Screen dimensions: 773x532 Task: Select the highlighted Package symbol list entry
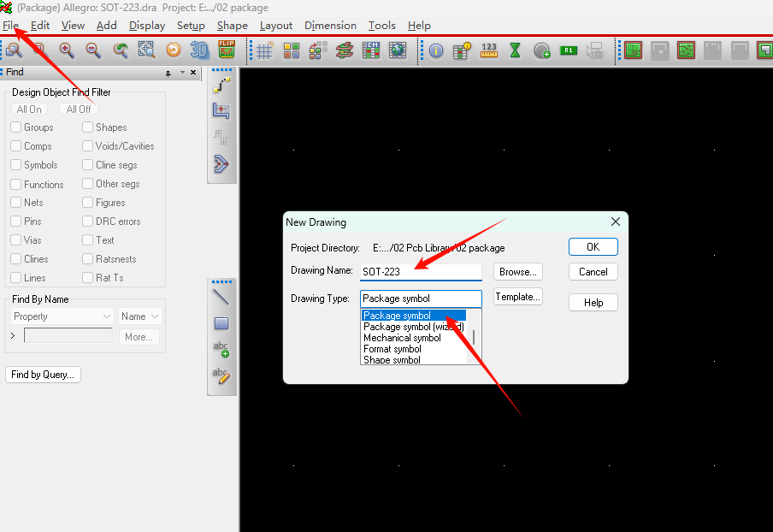(414, 315)
